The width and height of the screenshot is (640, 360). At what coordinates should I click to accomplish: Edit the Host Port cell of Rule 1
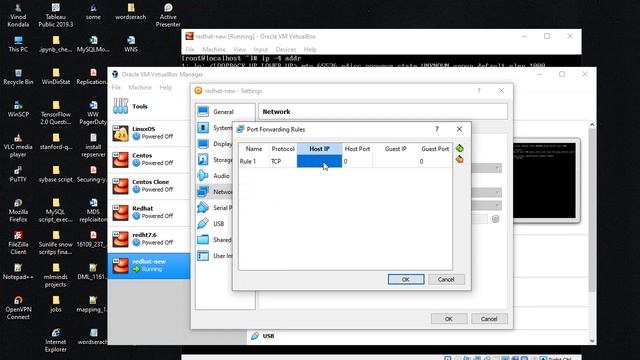coord(357,161)
